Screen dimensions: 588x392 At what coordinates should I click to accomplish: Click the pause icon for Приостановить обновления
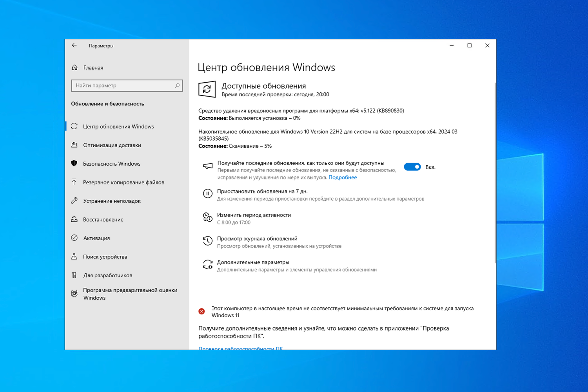point(208,193)
